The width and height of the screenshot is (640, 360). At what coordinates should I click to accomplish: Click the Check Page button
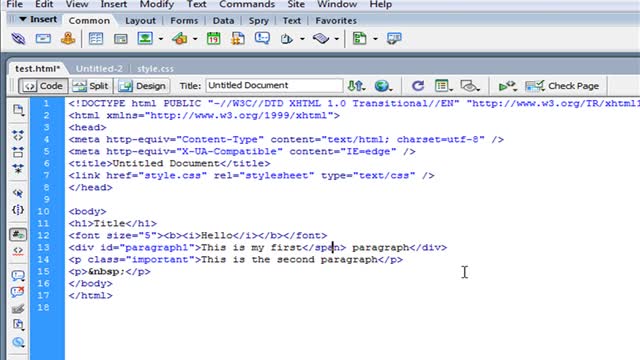click(563, 86)
